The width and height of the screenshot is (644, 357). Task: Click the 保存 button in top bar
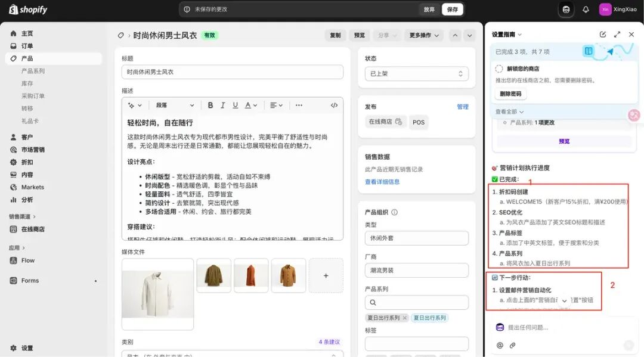[x=453, y=10]
